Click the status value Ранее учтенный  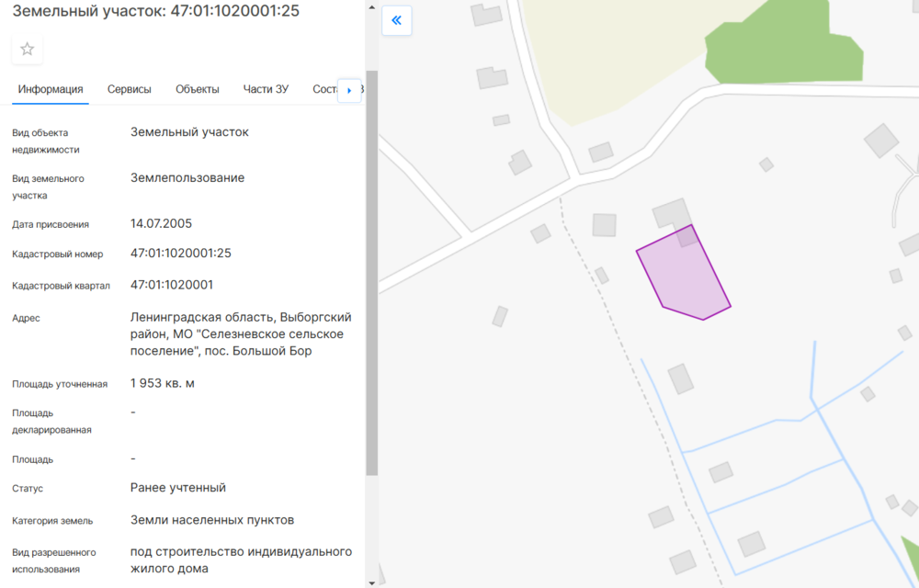click(x=178, y=488)
